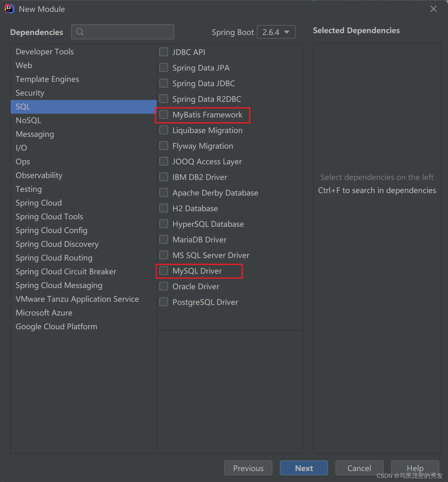
Task: Cancel the New Module wizard
Action: click(x=360, y=468)
